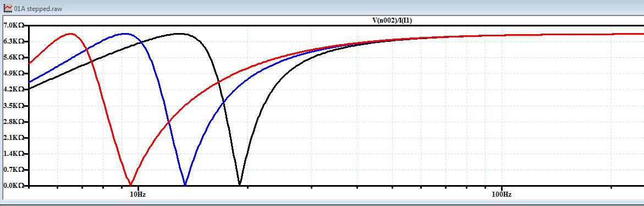The width and height of the screenshot is (644, 206).
Task: Click the 0.7KΩ axis label
Action: coord(13,170)
